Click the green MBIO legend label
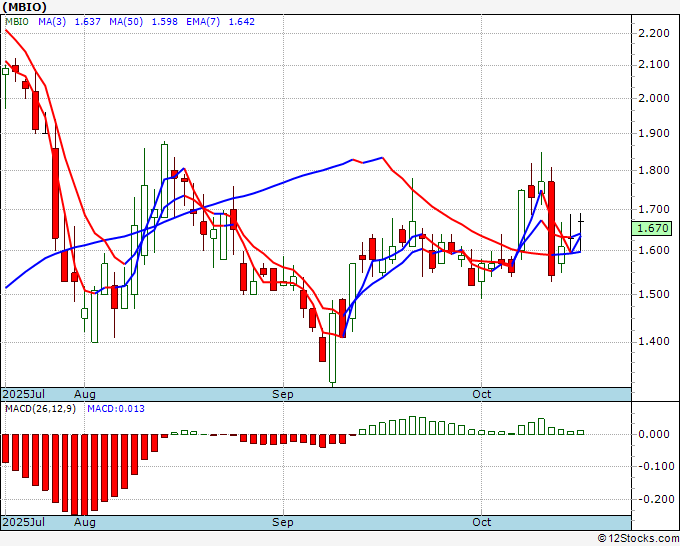The image size is (680, 546). tap(17, 22)
